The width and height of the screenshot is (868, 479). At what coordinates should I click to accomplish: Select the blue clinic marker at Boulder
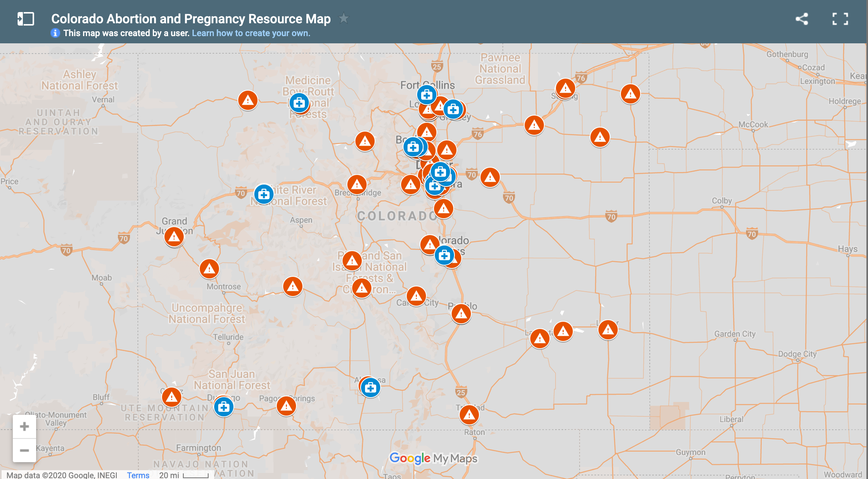pyautogui.click(x=413, y=147)
